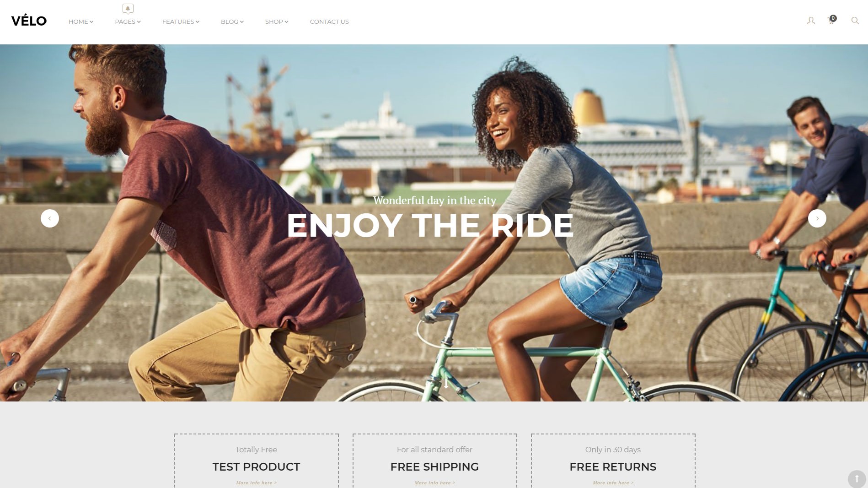Viewport: 868px width, 488px height.
Task: Click the scroll-down arrow on hero image
Action: point(446,383)
